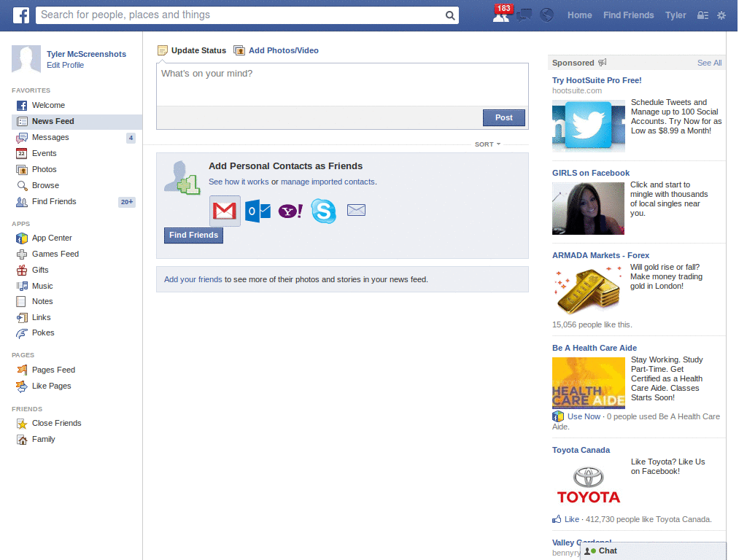
Task: Open the SORT dropdown
Action: tap(487, 144)
